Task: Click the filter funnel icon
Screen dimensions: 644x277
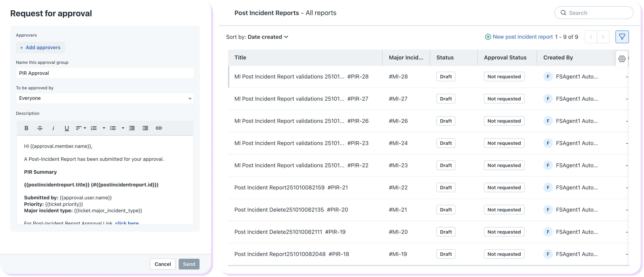Action: 622,37
